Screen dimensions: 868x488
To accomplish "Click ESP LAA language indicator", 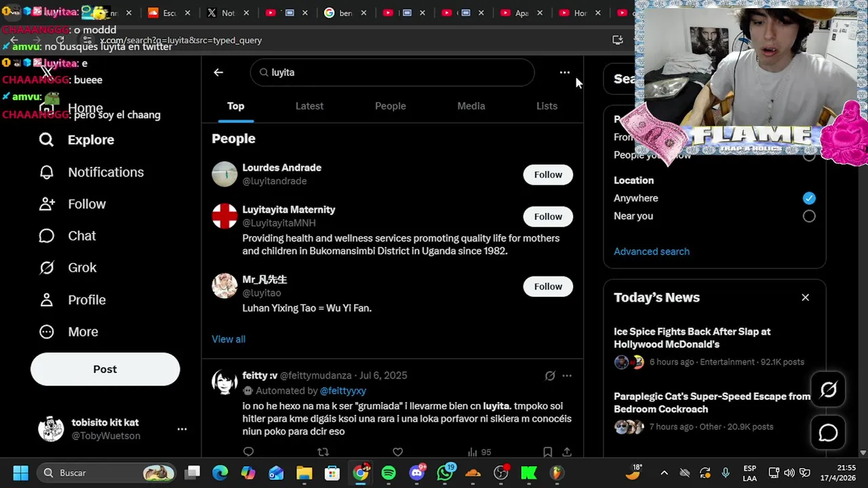I will click(749, 473).
